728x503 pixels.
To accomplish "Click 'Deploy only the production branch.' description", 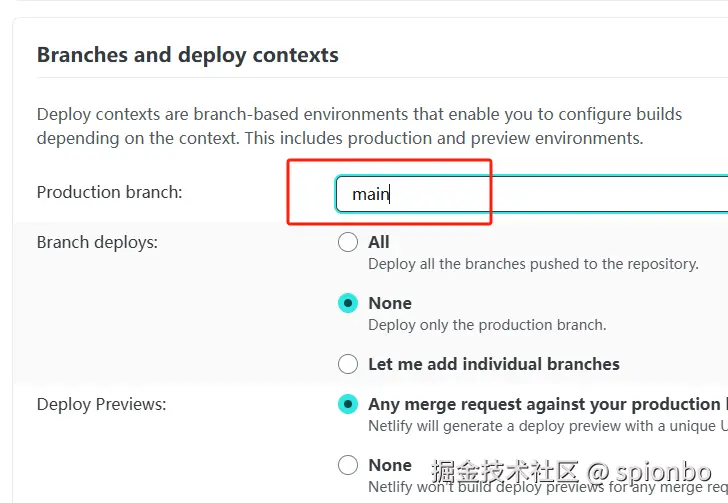I will click(488, 325).
